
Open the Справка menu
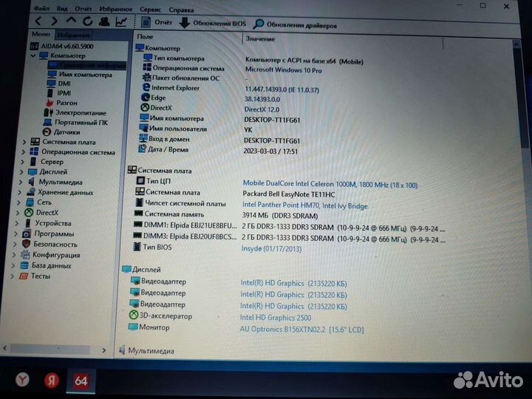tap(181, 10)
